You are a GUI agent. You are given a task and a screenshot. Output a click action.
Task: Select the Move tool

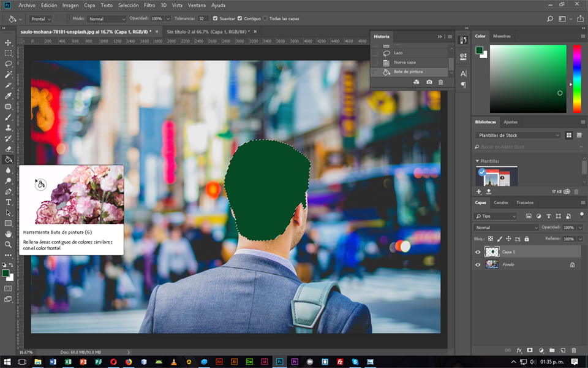[x=8, y=42]
